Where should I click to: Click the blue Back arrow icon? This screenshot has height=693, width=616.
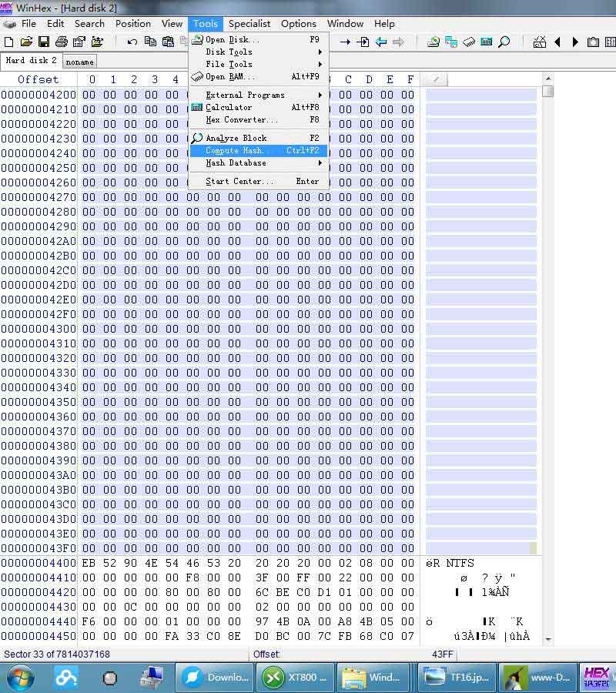[x=381, y=42]
